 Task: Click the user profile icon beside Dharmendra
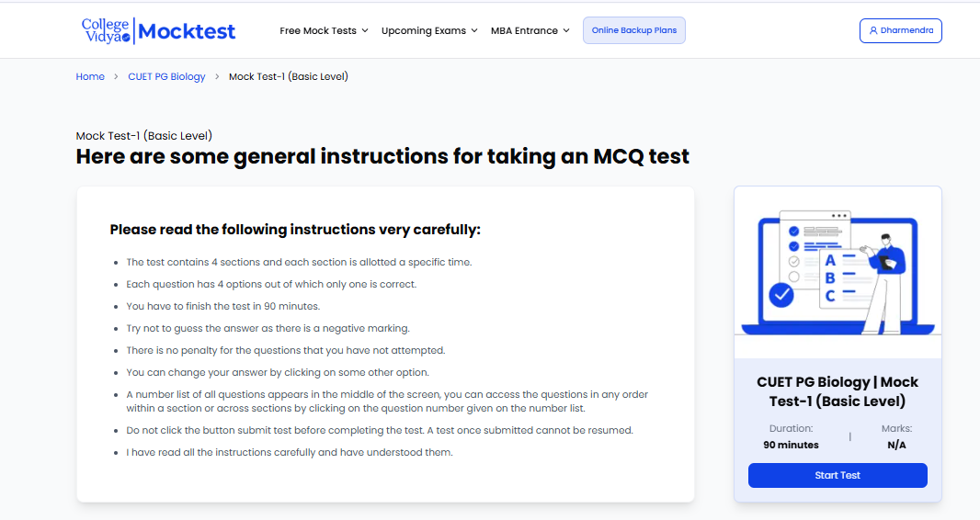(873, 30)
